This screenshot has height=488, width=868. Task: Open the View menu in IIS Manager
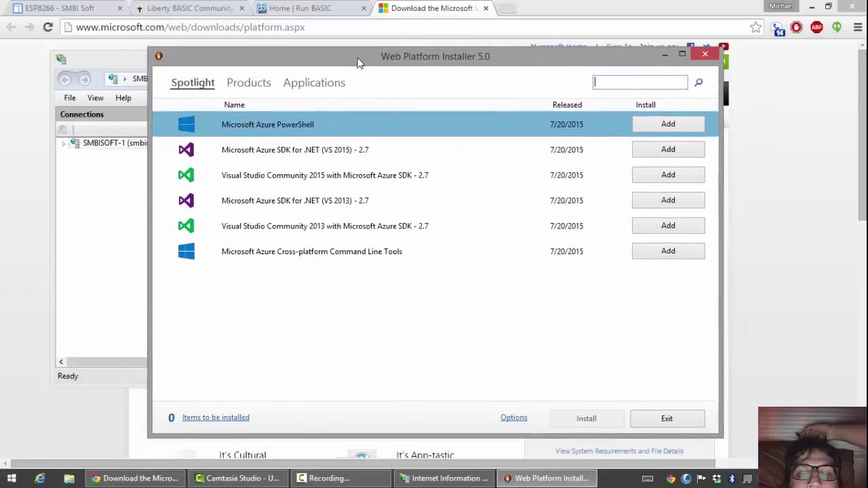click(x=96, y=98)
